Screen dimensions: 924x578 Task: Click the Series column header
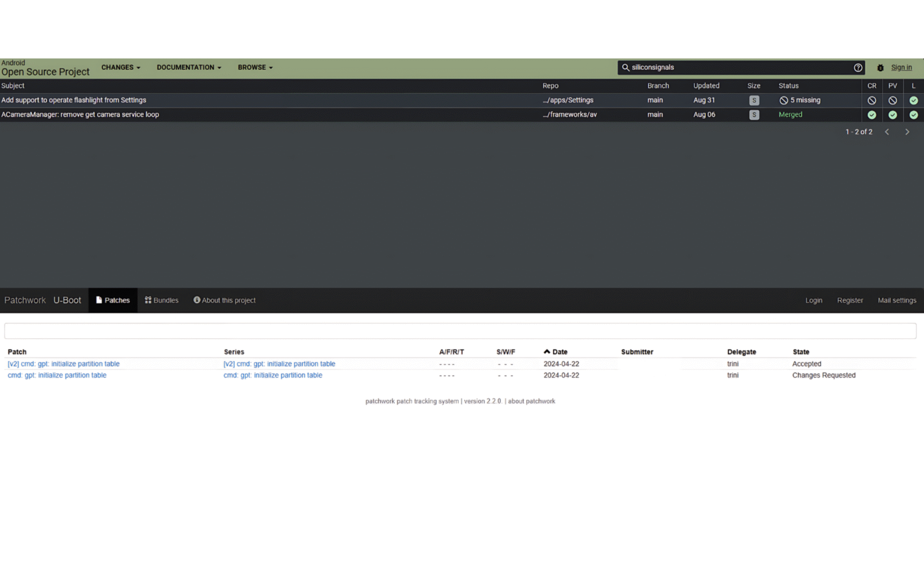pyautogui.click(x=234, y=352)
